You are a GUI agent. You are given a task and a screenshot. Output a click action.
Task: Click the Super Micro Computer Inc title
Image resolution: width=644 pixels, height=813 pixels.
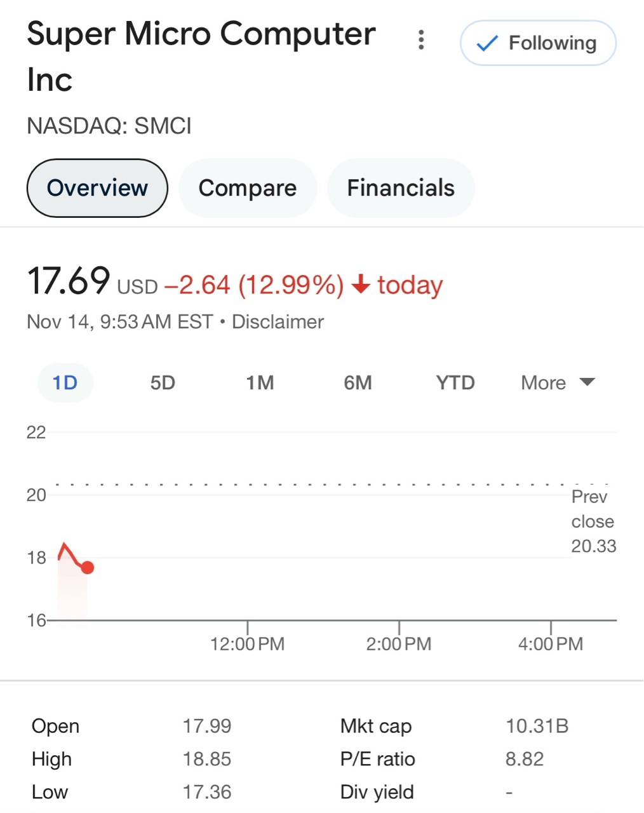(x=201, y=56)
